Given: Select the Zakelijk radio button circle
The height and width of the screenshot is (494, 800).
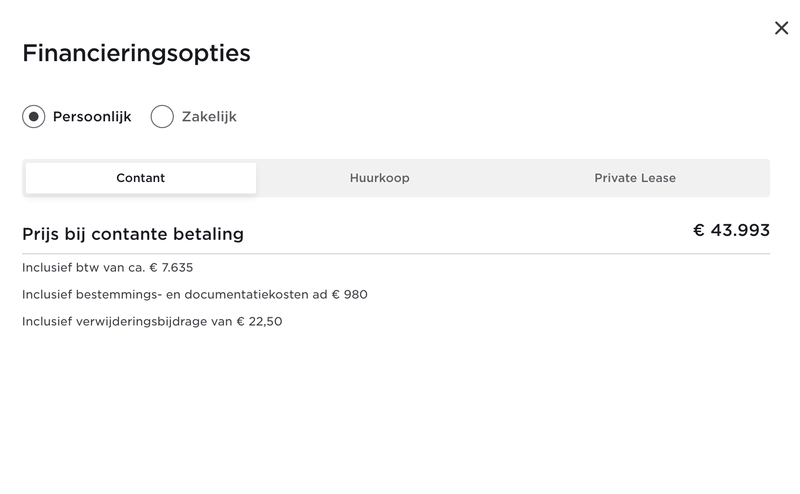Looking at the screenshot, I should coord(162,117).
